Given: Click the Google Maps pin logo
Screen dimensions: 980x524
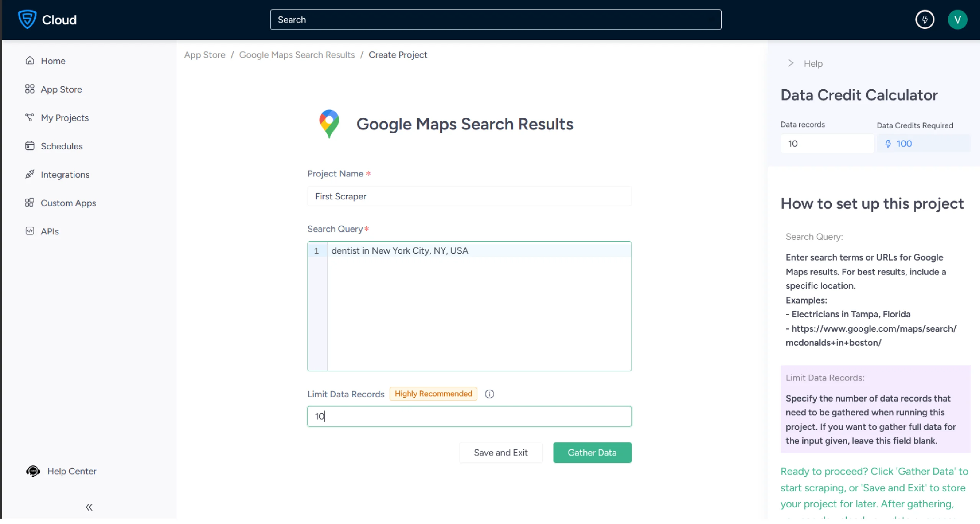Looking at the screenshot, I should coord(329,124).
